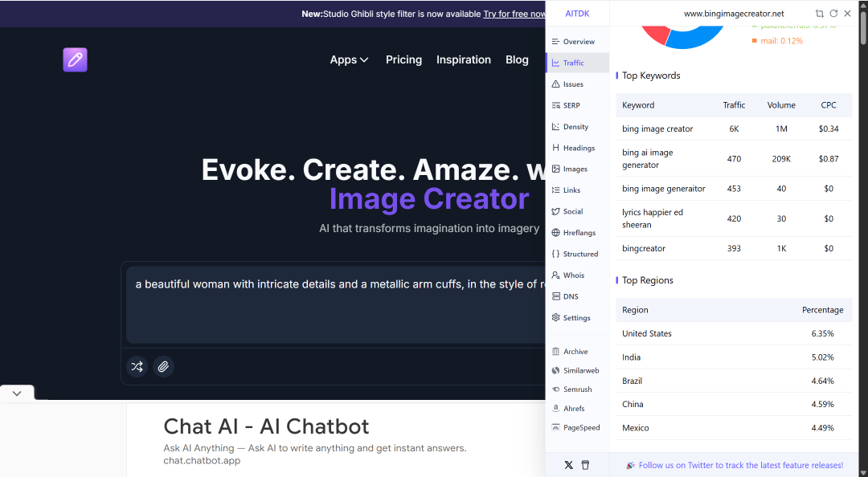Open the Social section with bird icon

click(x=577, y=211)
